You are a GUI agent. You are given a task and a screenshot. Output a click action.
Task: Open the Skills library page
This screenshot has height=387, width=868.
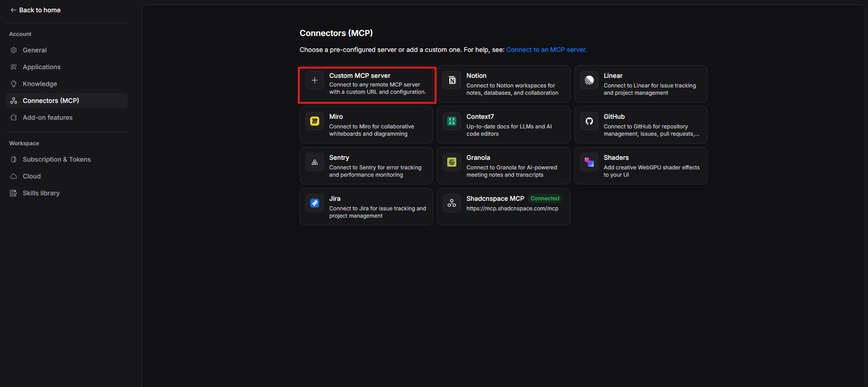(66, 193)
